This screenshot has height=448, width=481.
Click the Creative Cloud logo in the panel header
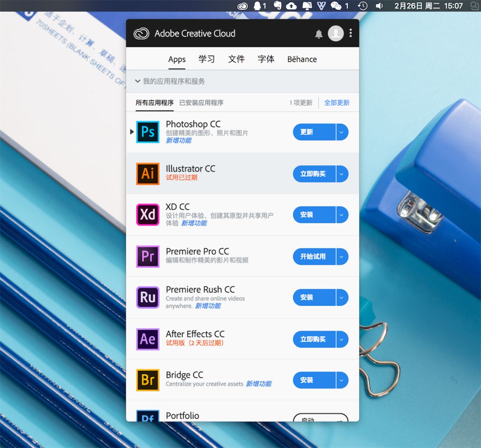pyautogui.click(x=141, y=34)
